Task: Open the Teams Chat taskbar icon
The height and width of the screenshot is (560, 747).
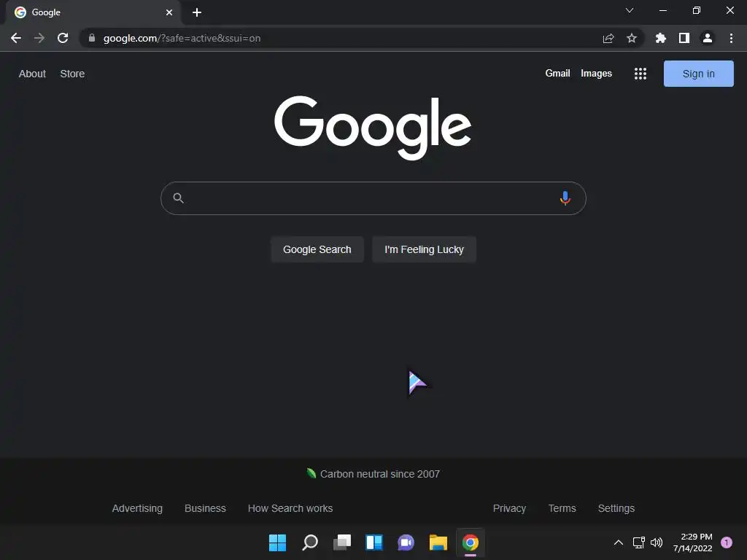Action: coord(406,542)
